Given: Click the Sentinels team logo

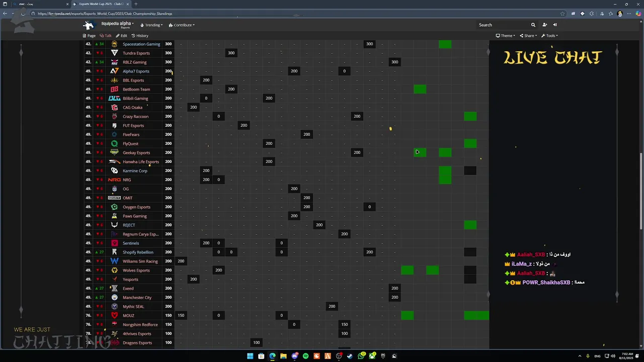Looking at the screenshot, I should (114, 243).
